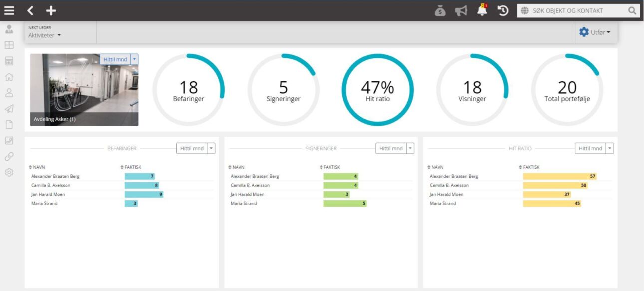Select Jan Harald Moen in Signeringer

pyautogui.click(x=247, y=194)
